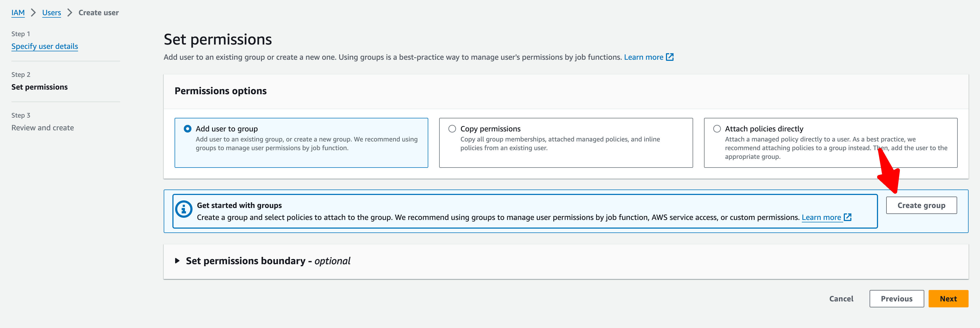This screenshot has width=980, height=328.
Task: Select Attach policies directly radio option
Action: point(717,129)
